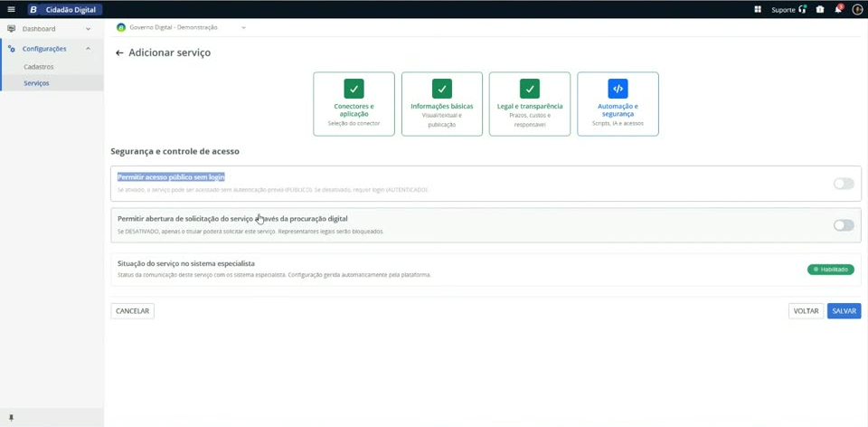The width and height of the screenshot is (868, 427).
Task: Click the gift box icon in top bar
Action: 820,9
